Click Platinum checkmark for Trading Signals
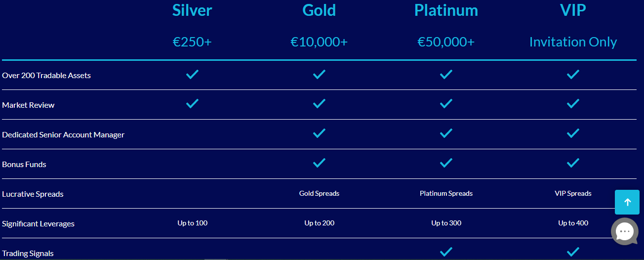This screenshot has width=644, height=260. tap(446, 252)
